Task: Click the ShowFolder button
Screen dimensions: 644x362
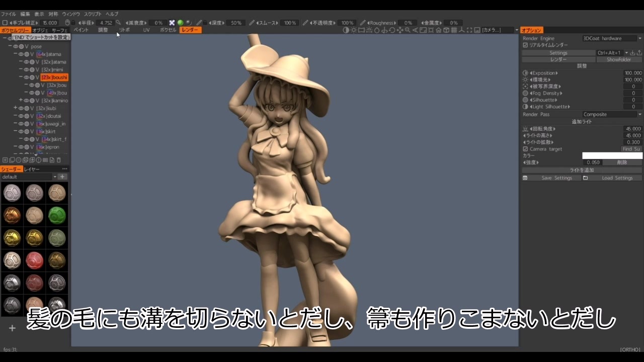Action: [619, 60]
